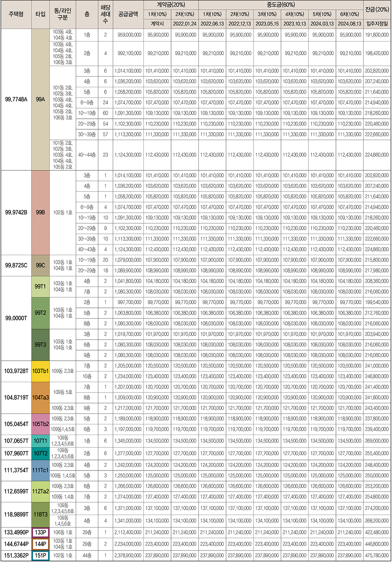Image resolution: width=392 pixels, height=563 pixels.
Task: Click the outlined 133P type cell
Action: (40, 533)
